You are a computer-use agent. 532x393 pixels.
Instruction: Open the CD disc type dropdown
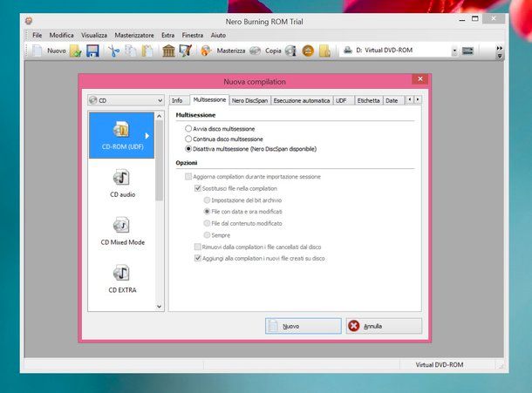pyautogui.click(x=126, y=100)
